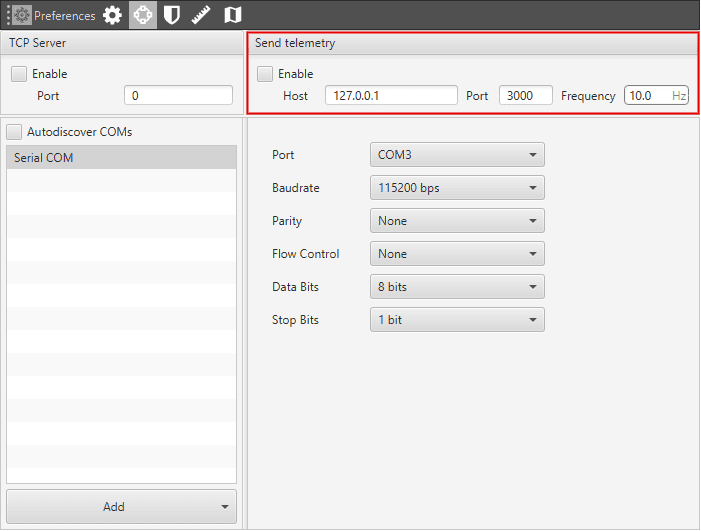The image size is (701, 531).
Task: Open the Port COM3 dropdown
Action: coord(457,155)
